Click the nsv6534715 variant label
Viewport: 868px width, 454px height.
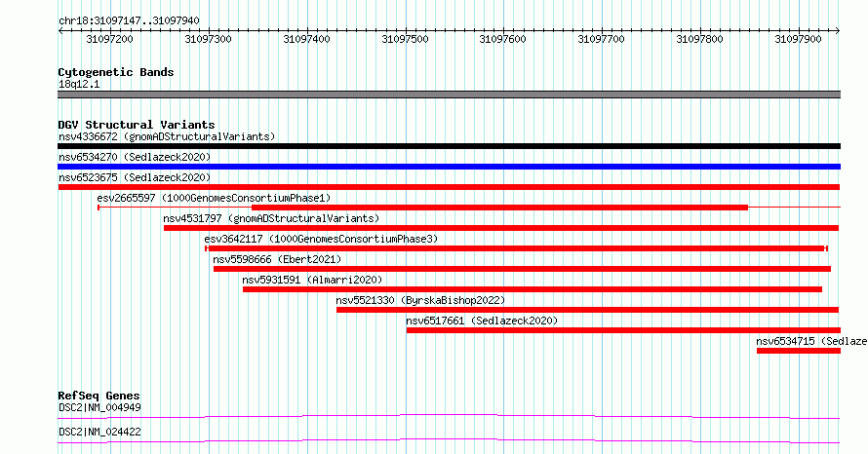tap(811, 341)
